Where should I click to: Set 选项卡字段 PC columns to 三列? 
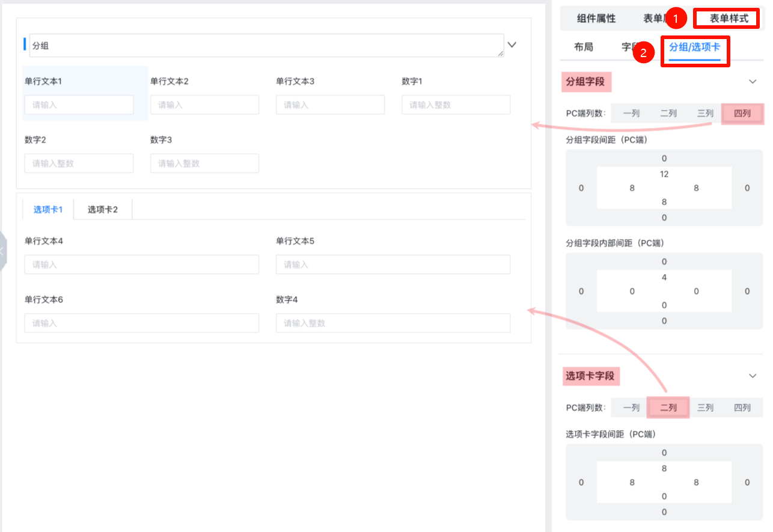coord(705,408)
